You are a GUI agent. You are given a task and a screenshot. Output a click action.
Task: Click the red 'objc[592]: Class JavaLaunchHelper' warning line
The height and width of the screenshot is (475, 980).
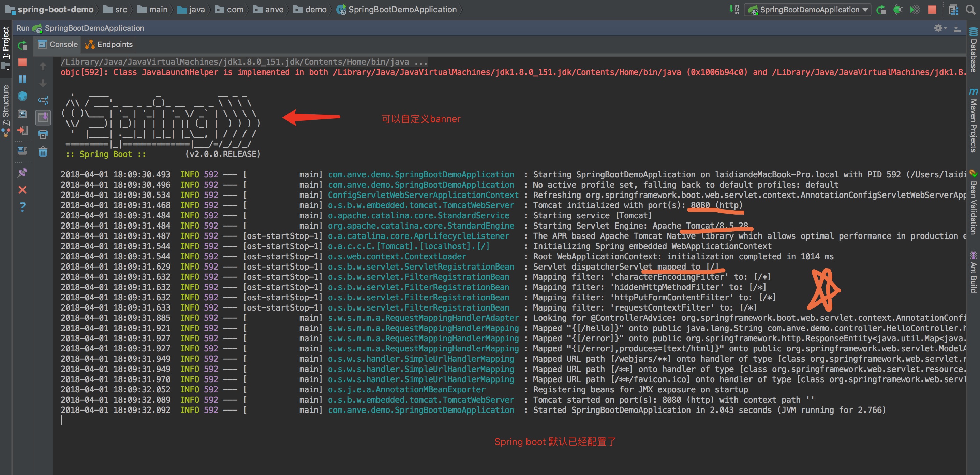513,72
